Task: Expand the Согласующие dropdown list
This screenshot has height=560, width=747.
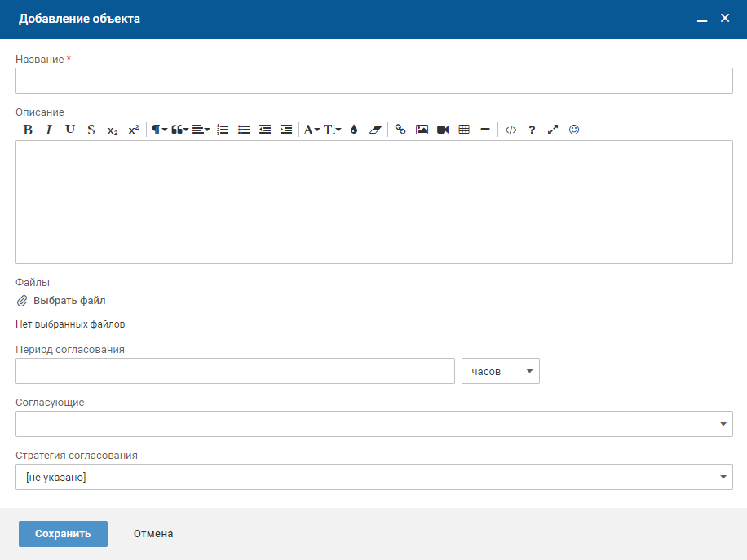Action: [x=723, y=424]
